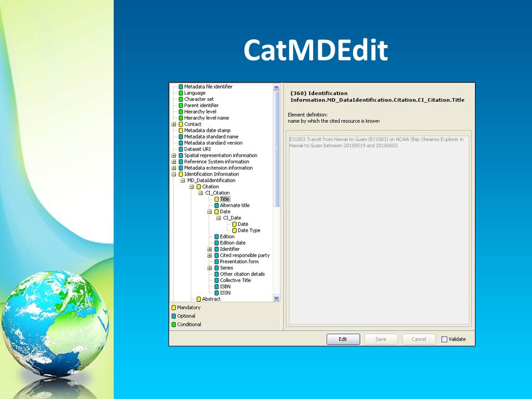Click the Optional teal legend swatch
The image size is (532, 399).
click(173, 316)
